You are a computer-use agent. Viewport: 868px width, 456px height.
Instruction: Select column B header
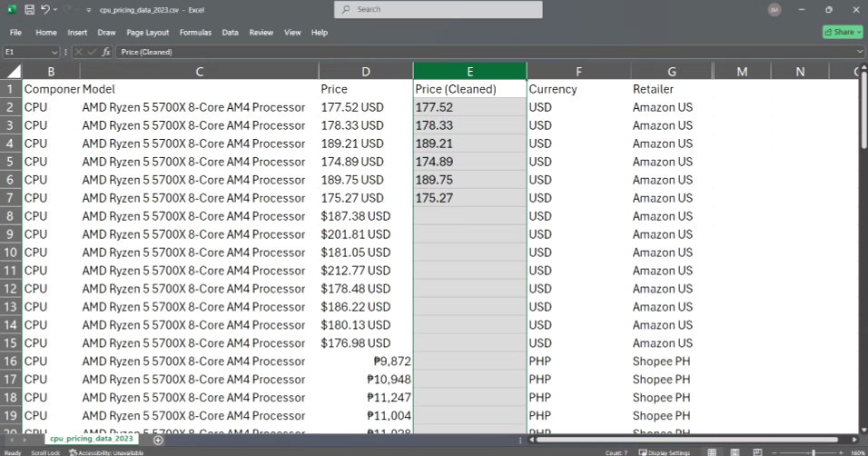click(51, 72)
